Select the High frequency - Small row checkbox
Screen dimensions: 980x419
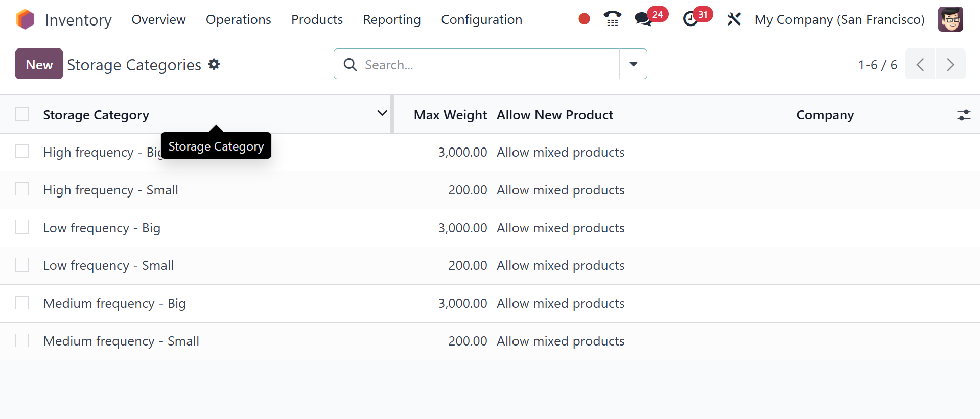(x=22, y=189)
